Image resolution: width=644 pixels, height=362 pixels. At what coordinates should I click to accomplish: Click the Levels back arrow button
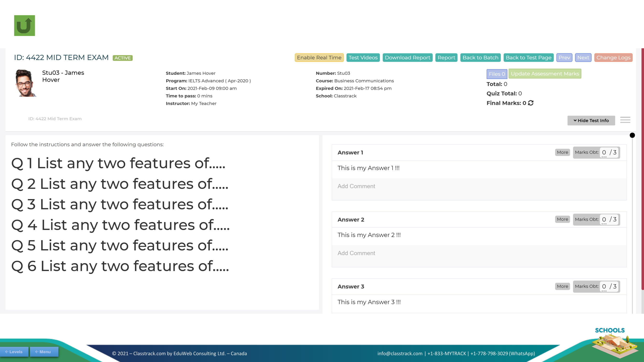point(14,352)
